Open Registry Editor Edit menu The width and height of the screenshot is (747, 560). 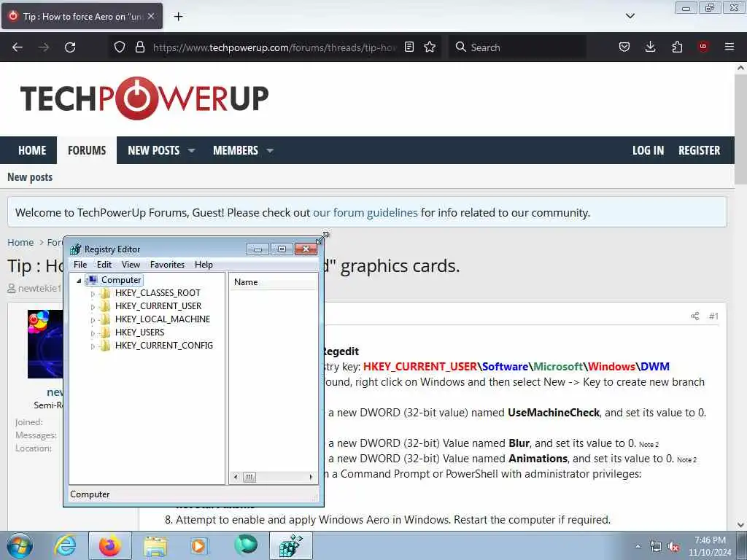click(104, 264)
